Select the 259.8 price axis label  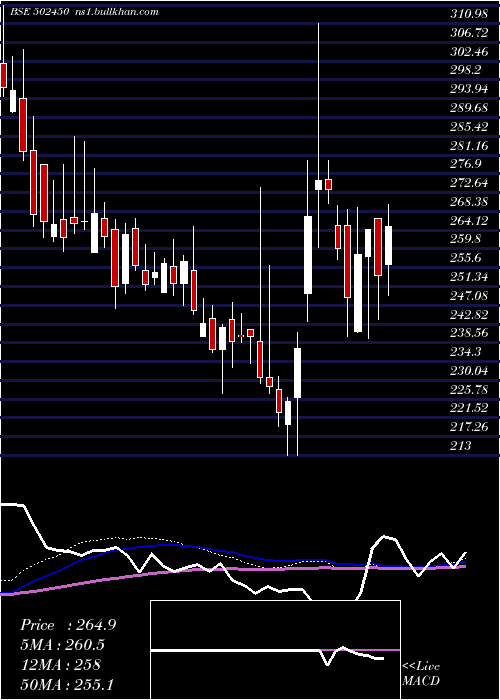pos(466,239)
